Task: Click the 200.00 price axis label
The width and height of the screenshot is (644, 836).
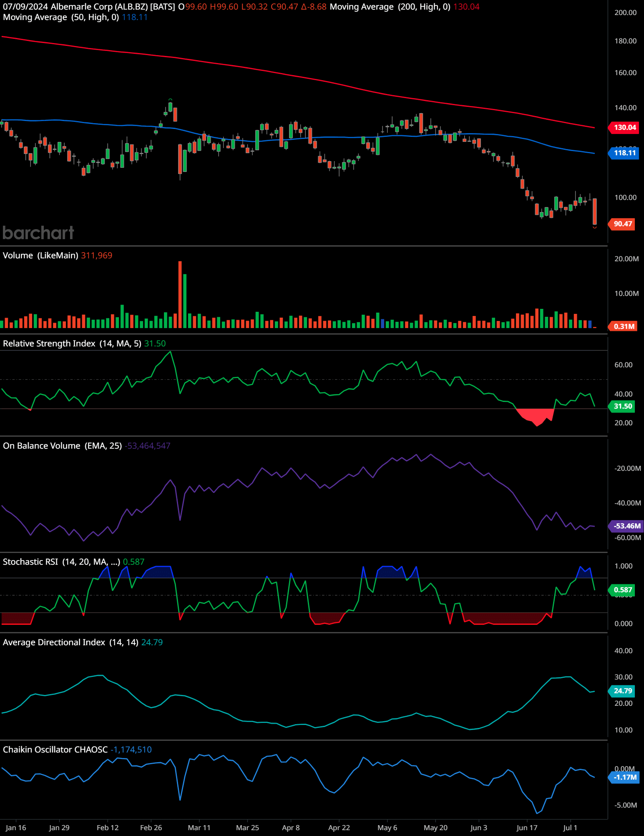Action: pos(625,13)
